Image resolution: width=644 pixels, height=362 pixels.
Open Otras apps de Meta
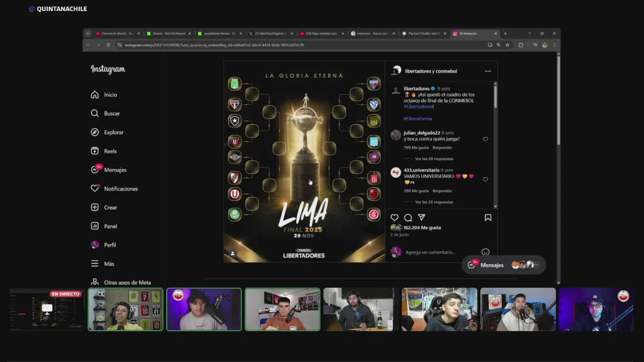pos(121,283)
